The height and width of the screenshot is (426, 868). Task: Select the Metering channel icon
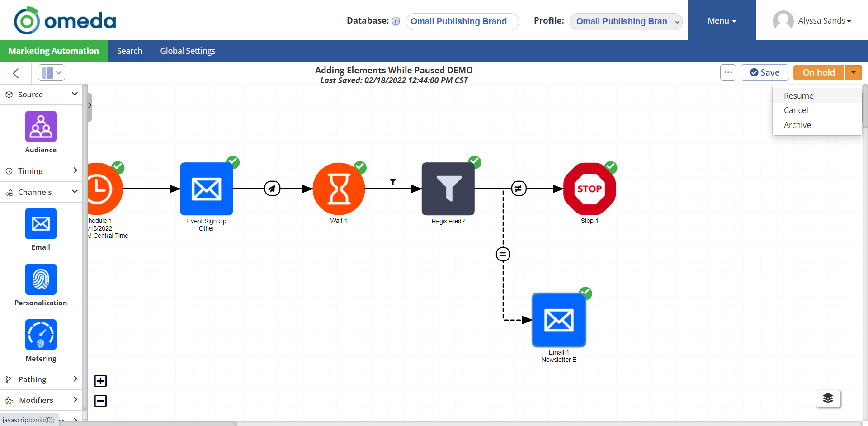pos(41,335)
